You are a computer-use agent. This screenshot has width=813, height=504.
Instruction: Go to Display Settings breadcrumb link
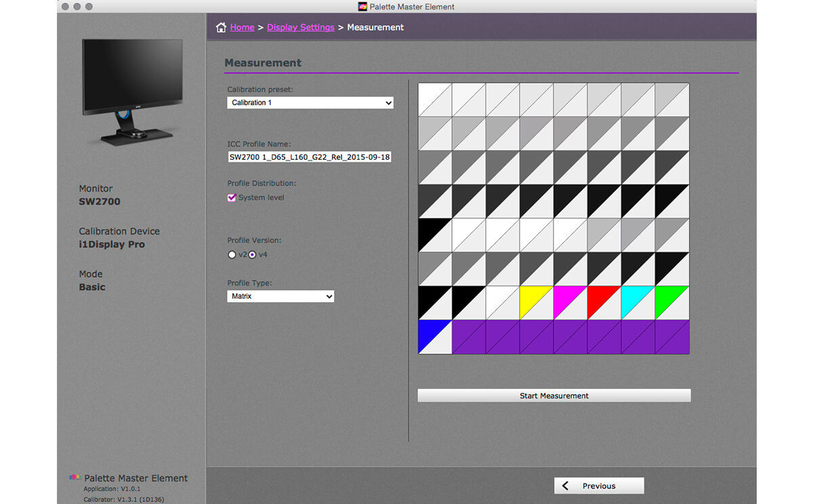pyautogui.click(x=301, y=27)
